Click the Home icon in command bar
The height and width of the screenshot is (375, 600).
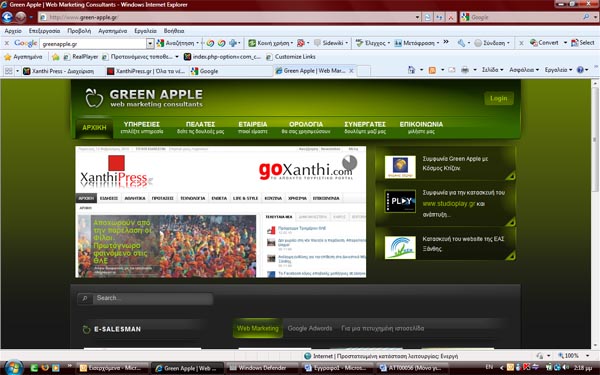tap(411, 70)
